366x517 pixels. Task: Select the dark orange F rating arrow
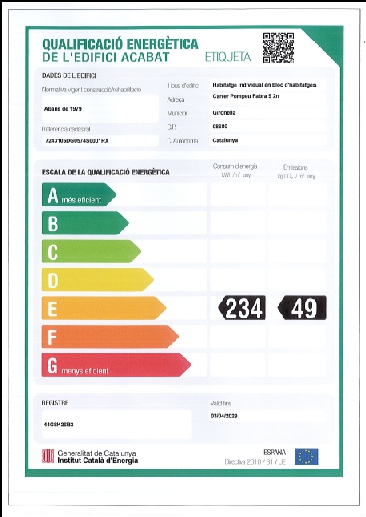point(110,337)
